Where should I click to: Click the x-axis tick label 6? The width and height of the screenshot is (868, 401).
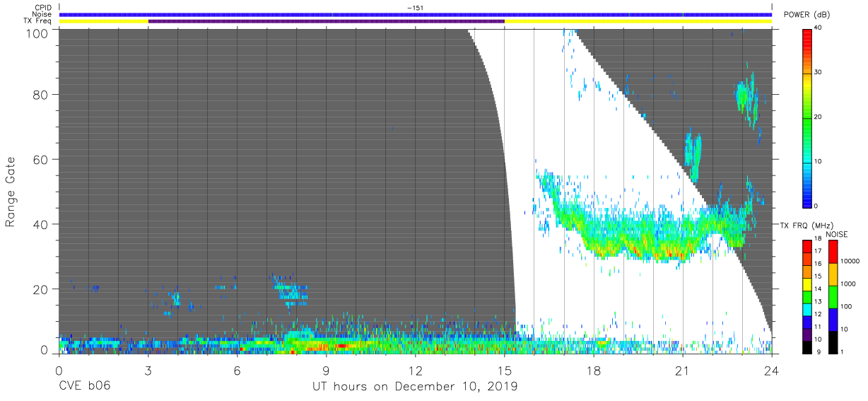tap(237, 370)
